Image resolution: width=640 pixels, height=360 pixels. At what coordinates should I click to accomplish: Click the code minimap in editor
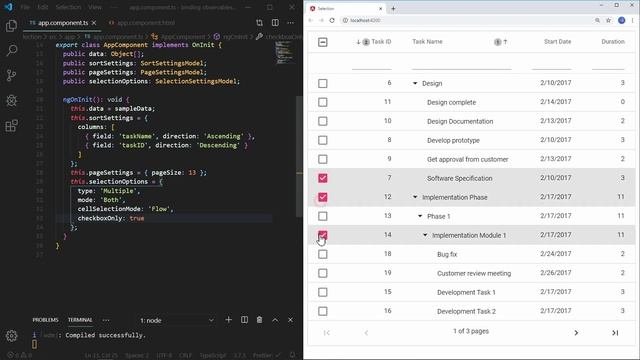pyautogui.click(x=284, y=53)
